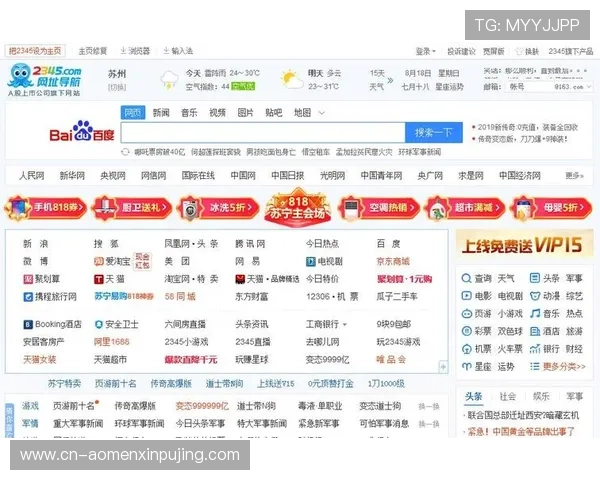The image size is (600, 480).
Task: Open 2345旗下产品 menu
Action: coord(571,51)
